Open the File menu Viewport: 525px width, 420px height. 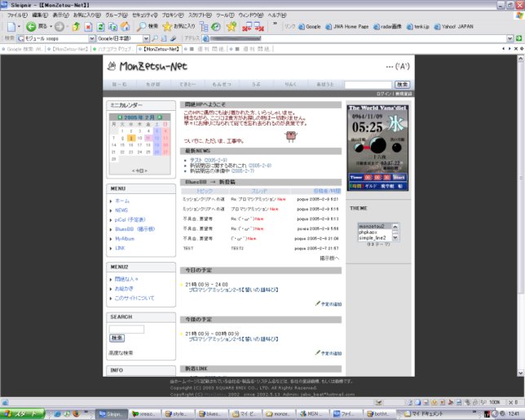tap(17, 15)
